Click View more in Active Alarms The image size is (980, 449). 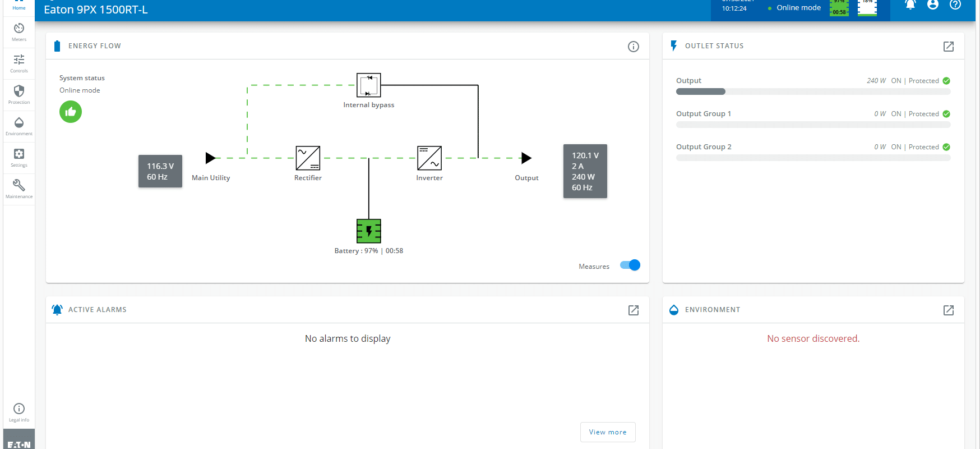coord(608,432)
